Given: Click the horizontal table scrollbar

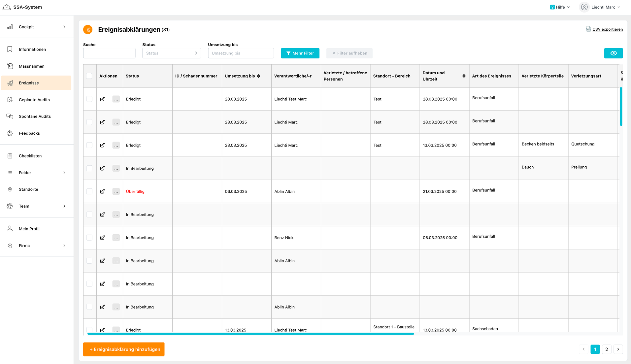Looking at the screenshot, I should [x=250, y=334].
